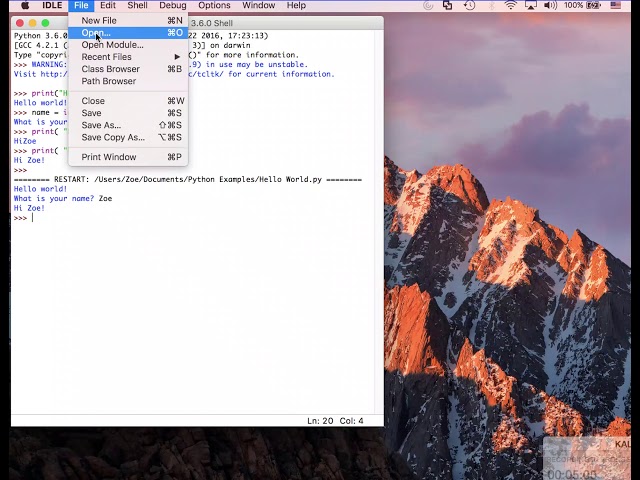Image resolution: width=640 pixels, height=480 pixels.
Task: Click the last 'Hi Zoe!' output line
Action: click(29, 208)
